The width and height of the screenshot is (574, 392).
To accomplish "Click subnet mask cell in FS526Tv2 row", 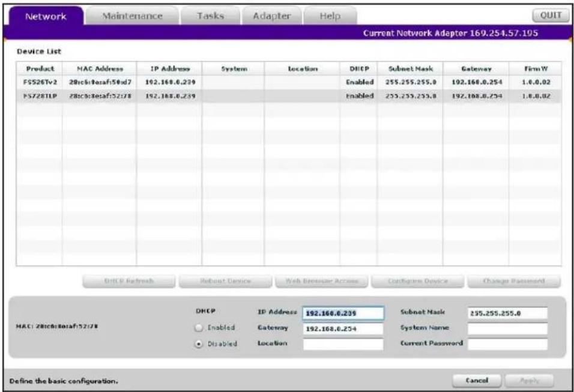I will click(411, 82).
